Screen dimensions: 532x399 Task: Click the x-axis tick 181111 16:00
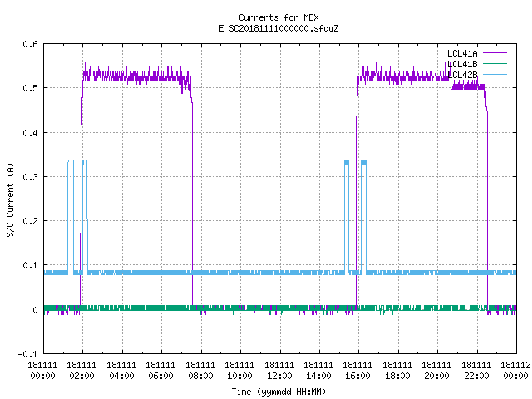point(358,371)
